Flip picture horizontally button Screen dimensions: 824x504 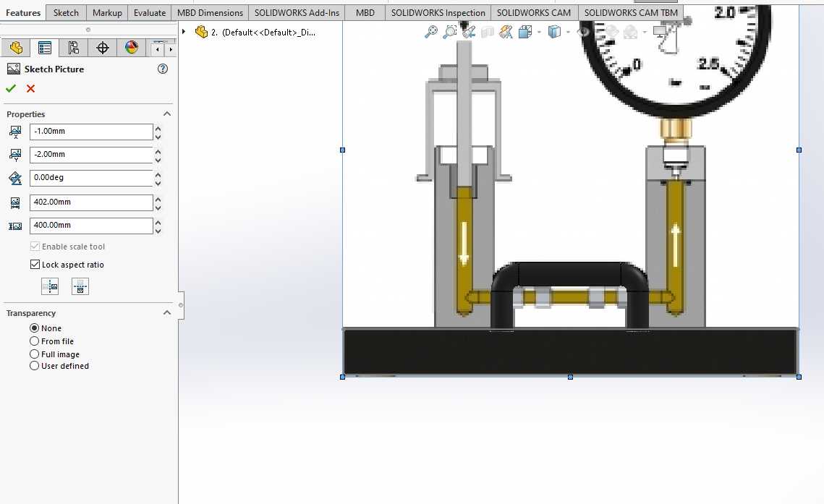[50, 286]
